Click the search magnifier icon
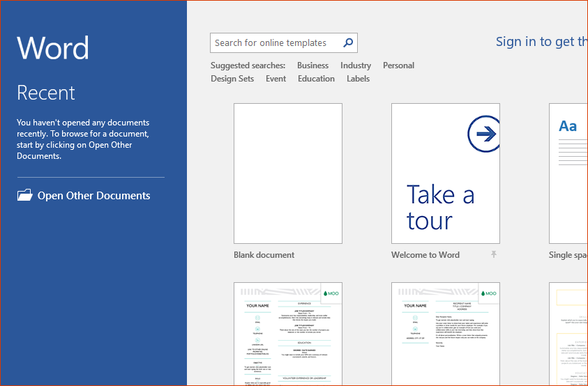 pyautogui.click(x=348, y=43)
